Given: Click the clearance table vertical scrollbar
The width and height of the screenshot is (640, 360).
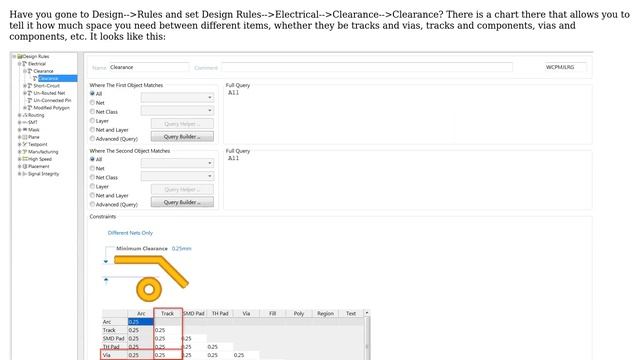Looking at the screenshot, I should pos(367,338).
